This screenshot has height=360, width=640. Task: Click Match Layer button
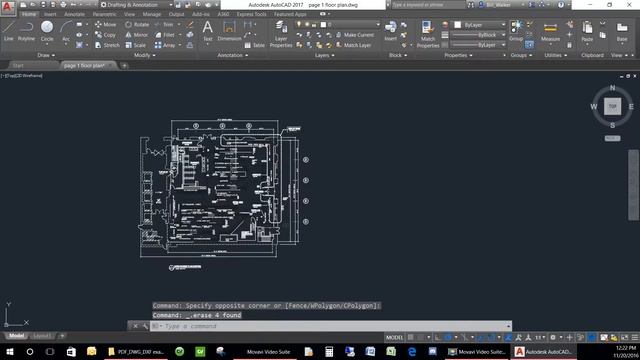point(353,45)
